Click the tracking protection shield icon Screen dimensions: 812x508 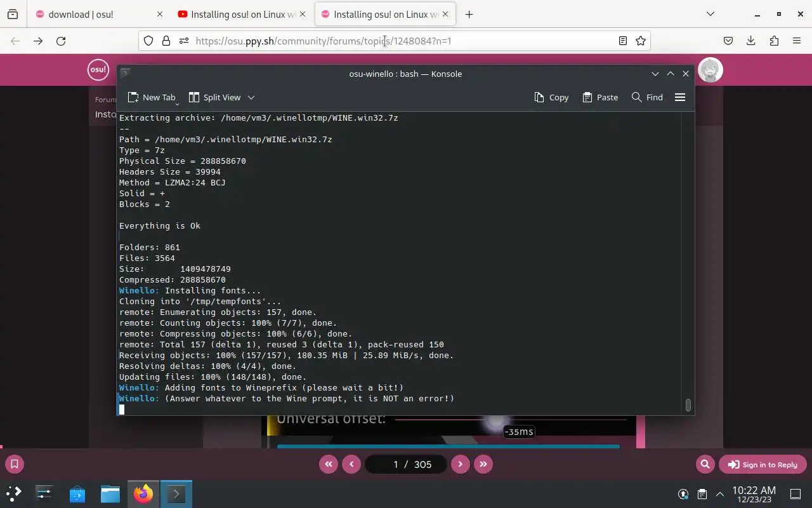click(x=148, y=41)
